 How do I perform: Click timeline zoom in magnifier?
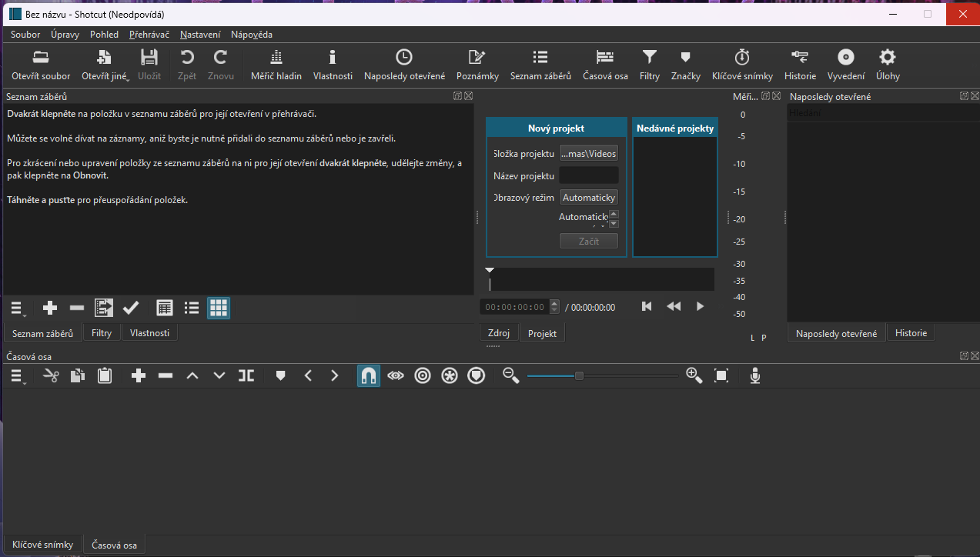click(694, 375)
